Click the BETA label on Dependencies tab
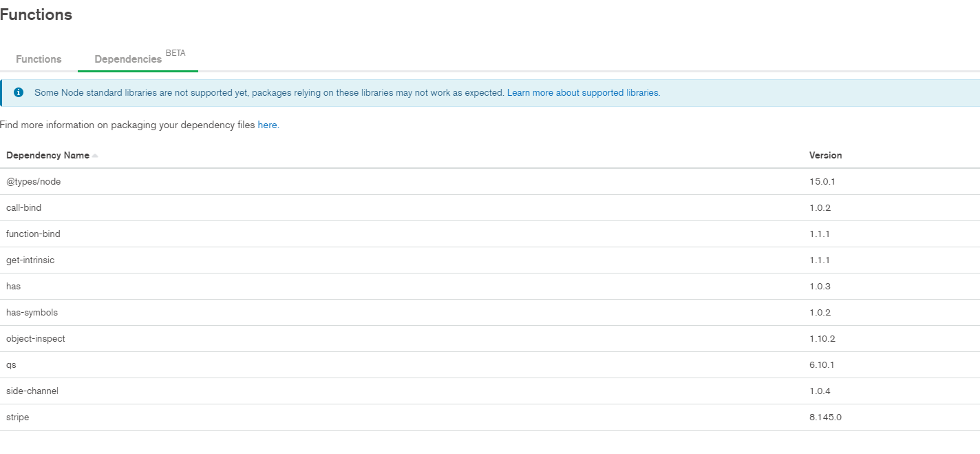980x454 pixels. (x=175, y=53)
